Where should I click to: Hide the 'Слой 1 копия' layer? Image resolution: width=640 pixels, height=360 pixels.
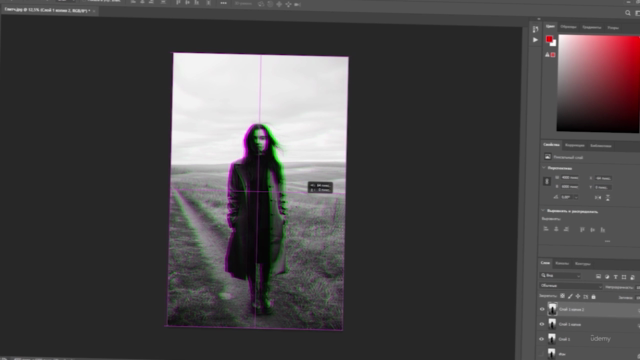pos(542,324)
